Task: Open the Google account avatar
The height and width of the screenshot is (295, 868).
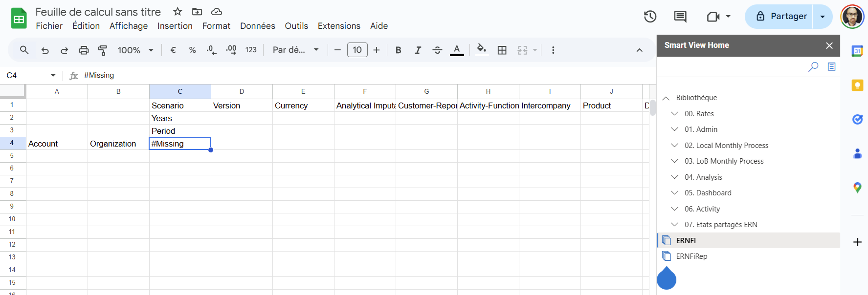Action: point(852,17)
